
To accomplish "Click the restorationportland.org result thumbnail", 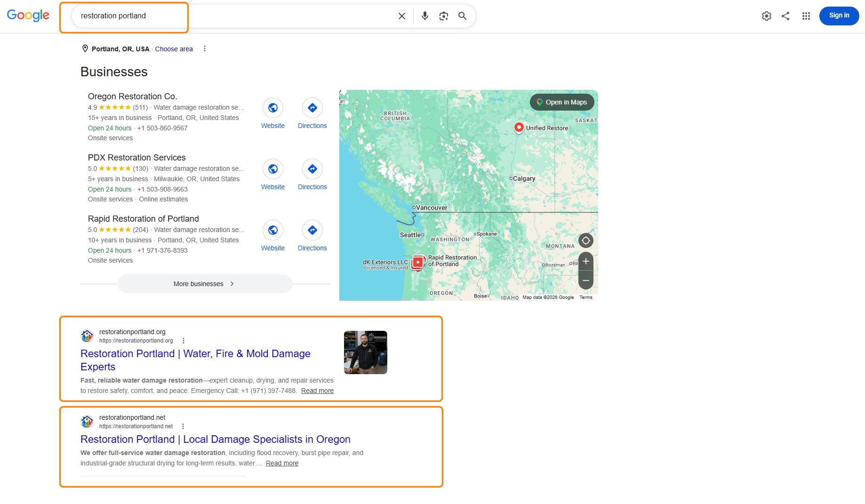I will tap(366, 352).
